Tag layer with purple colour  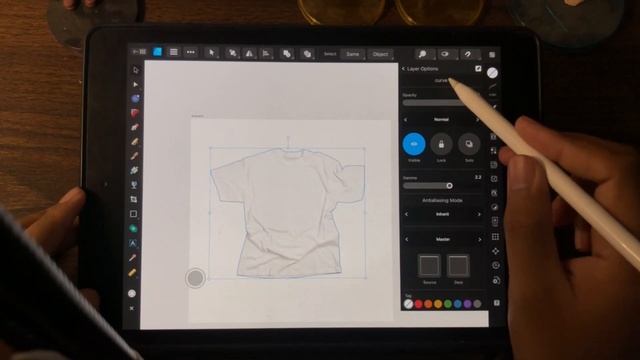pos(467,304)
